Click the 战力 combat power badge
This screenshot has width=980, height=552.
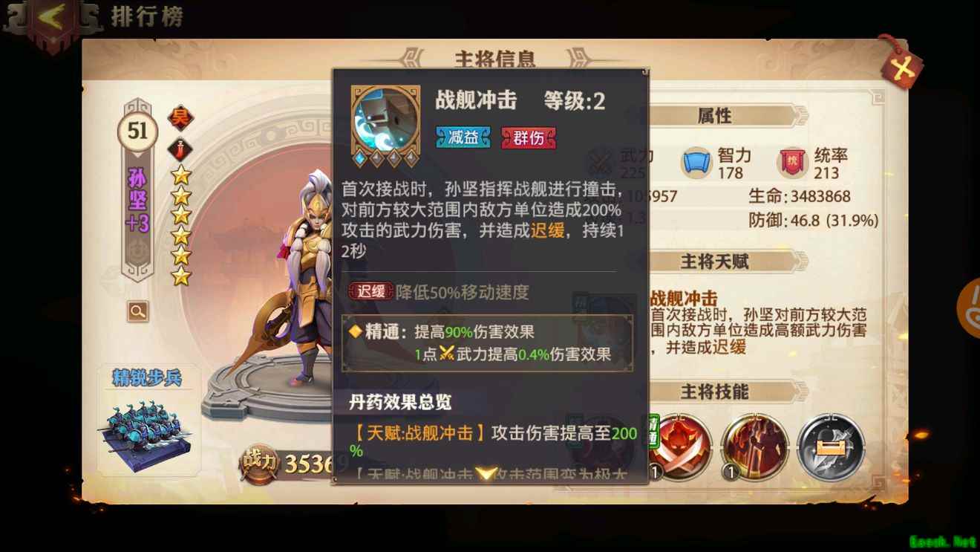coord(260,462)
